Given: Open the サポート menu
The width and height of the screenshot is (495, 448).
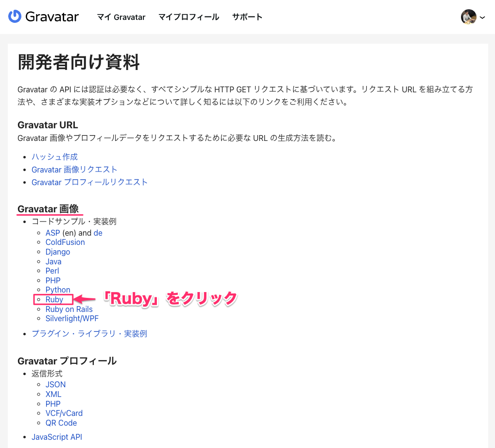Looking at the screenshot, I should click(247, 17).
